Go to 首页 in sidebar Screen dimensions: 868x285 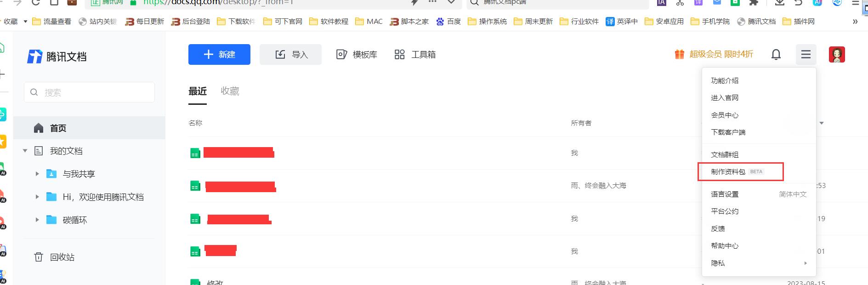58,128
